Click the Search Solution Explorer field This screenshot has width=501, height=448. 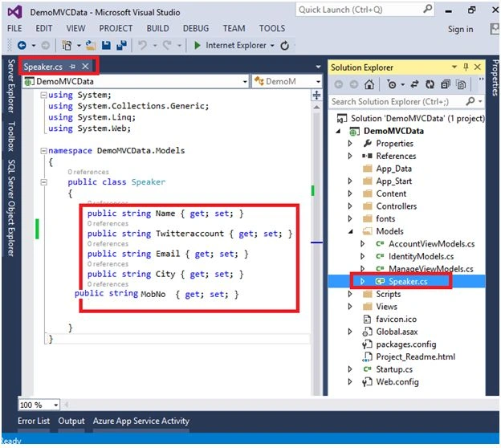(x=397, y=102)
